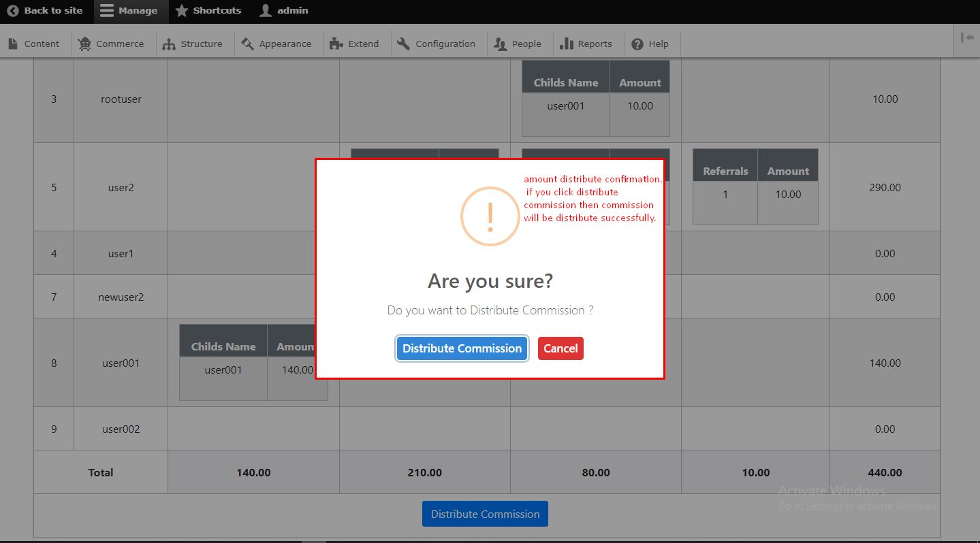The width and height of the screenshot is (980, 543).
Task: Click the Extend puzzle piece icon
Action: (336, 44)
